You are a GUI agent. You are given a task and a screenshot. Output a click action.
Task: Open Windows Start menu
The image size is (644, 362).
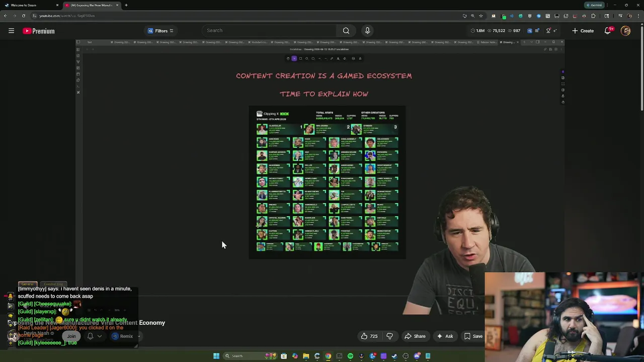[216, 356]
